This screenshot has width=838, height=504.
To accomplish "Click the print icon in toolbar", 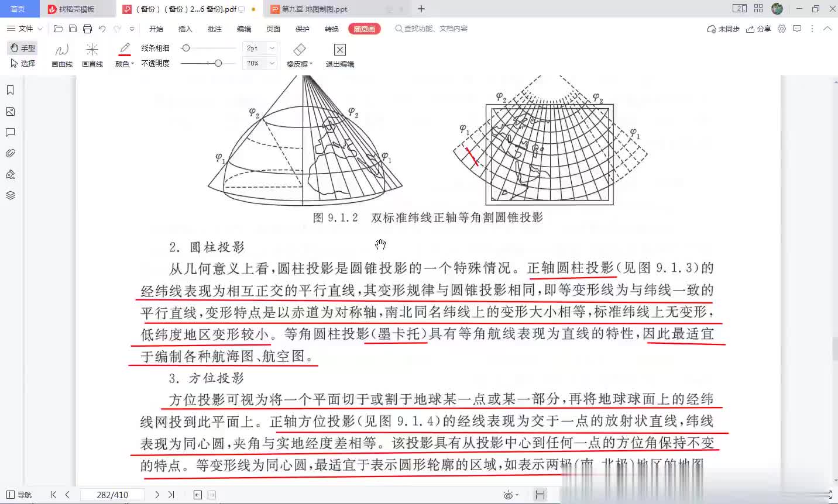I will (x=87, y=29).
